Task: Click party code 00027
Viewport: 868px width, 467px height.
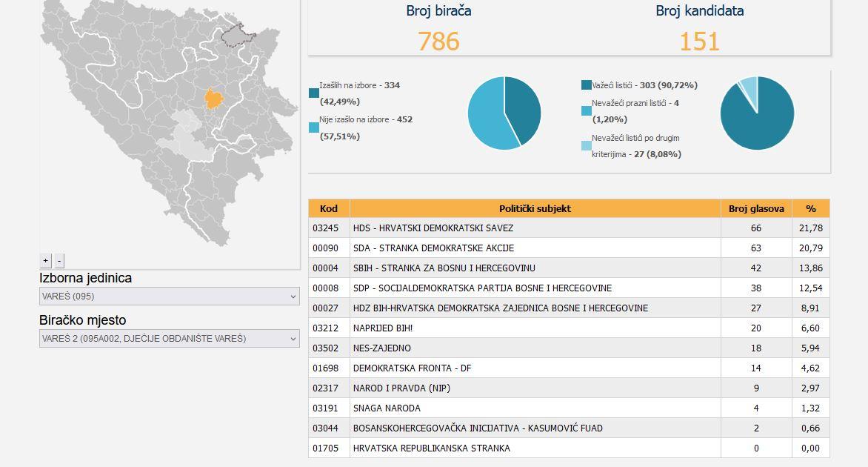Action: pyautogui.click(x=326, y=308)
